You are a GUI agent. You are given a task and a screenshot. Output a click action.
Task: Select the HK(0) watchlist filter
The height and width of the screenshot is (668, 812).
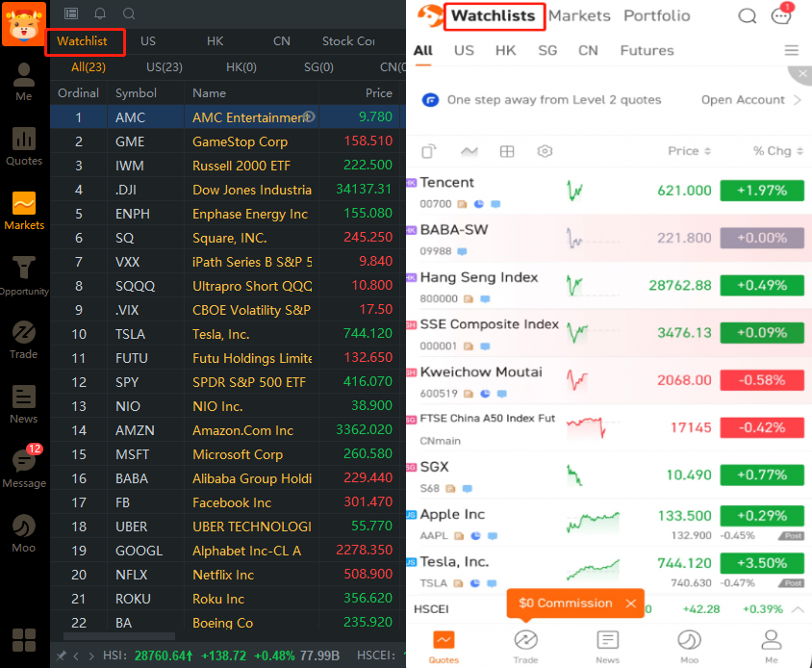tap(241, 67)
